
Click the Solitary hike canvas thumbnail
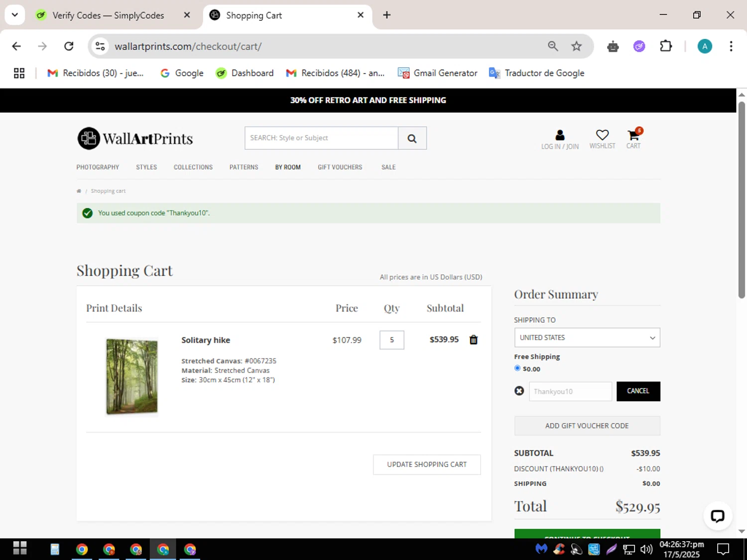(x=132, y=376)
